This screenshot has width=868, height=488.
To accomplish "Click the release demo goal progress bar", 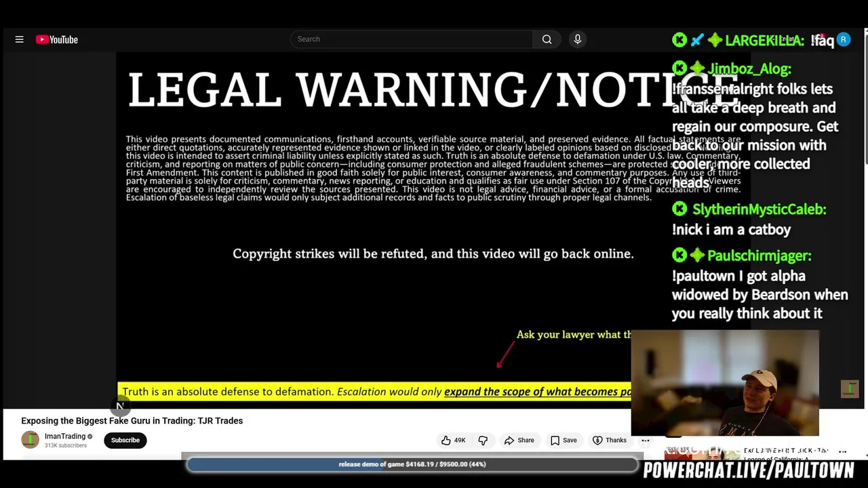I will tap(412, 464).
